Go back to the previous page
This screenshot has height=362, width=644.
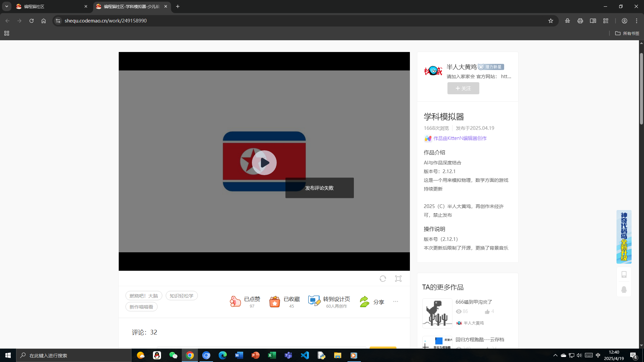click(7, 21)
